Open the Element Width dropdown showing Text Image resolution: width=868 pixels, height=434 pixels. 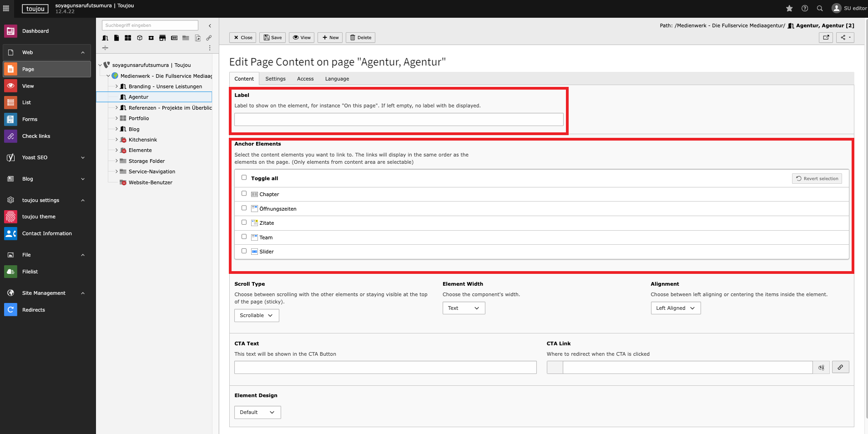(x=463, y=308)
